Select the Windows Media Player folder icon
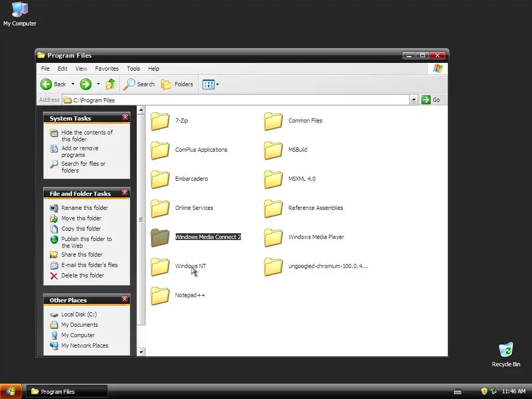Image resolution: width=532 pixels, height=399 pixels. [273, 237]
